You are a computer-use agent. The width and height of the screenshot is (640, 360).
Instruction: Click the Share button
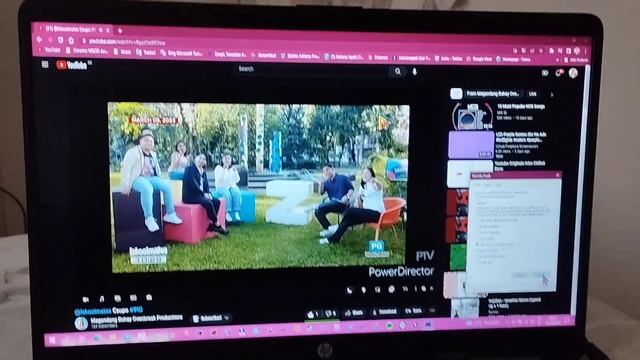point(353,313)
